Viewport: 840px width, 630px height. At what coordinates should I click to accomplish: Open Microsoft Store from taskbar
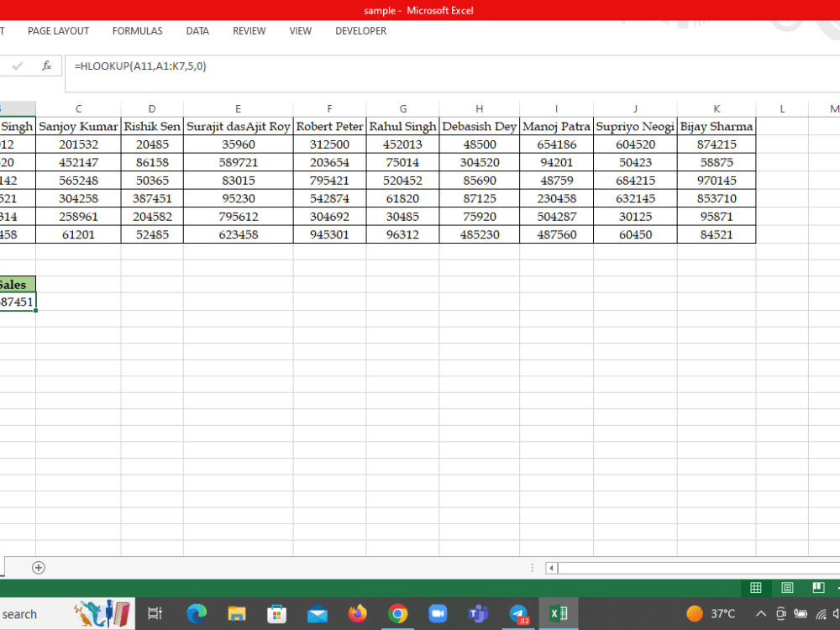[x=277, y=613]
